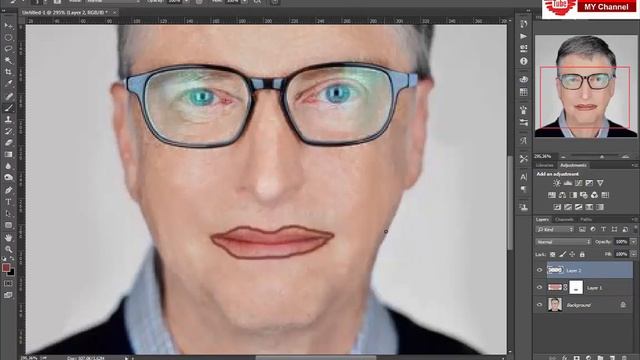
Task: Toggle lock position
Action: click(x=572, y=254)
